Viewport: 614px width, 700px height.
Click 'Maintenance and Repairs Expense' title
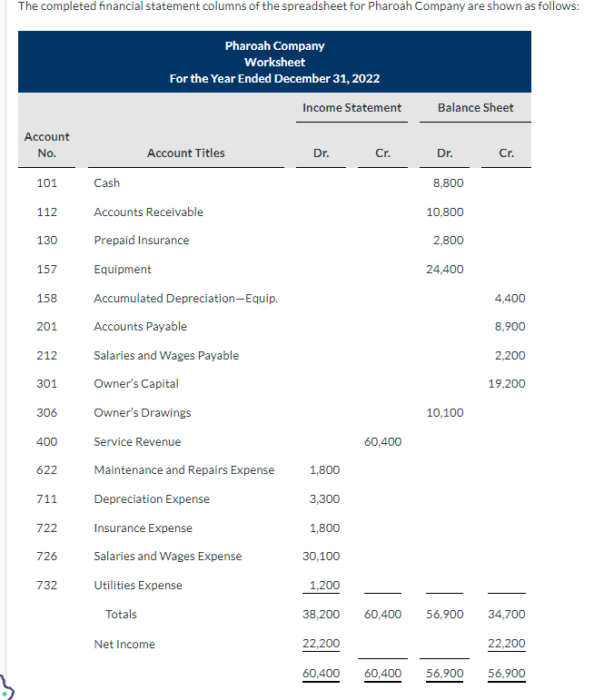click(184, 470)
